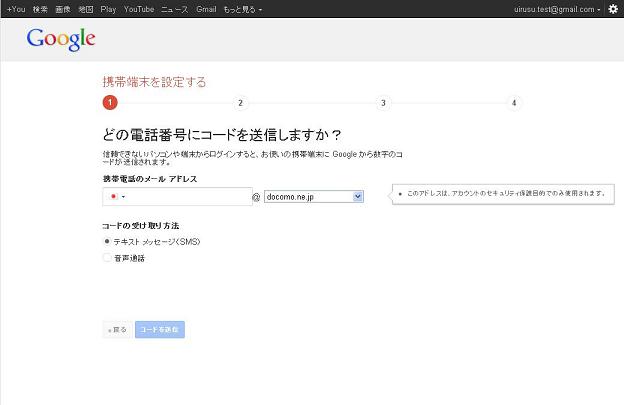Select the 音声通話 radio option
The height and width of the screenshot is (405, 624).
point(107,258)
